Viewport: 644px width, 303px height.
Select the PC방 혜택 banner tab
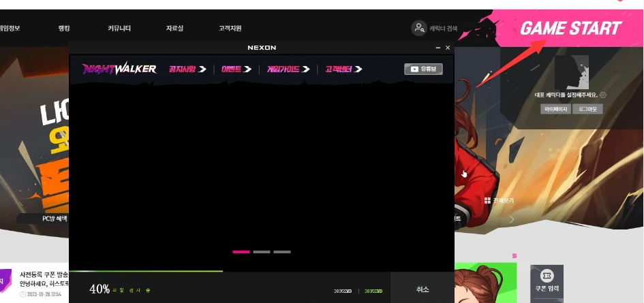point(42,219)
